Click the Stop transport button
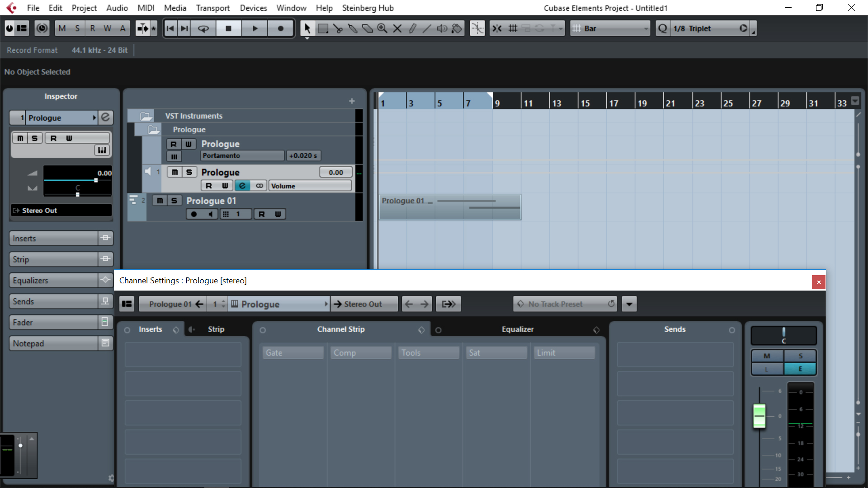Image resolution: width=868 pixels, height=488 pixels. point(228,28)
